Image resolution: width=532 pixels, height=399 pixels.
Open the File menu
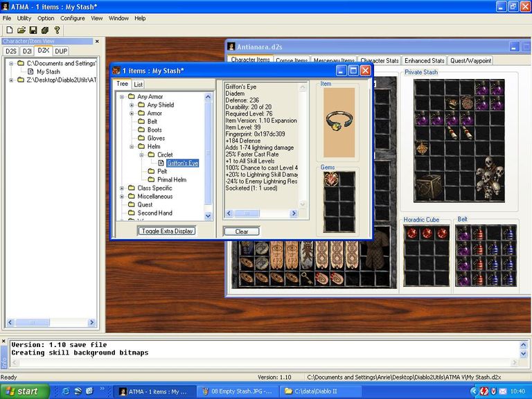click(x=7, y=18)
